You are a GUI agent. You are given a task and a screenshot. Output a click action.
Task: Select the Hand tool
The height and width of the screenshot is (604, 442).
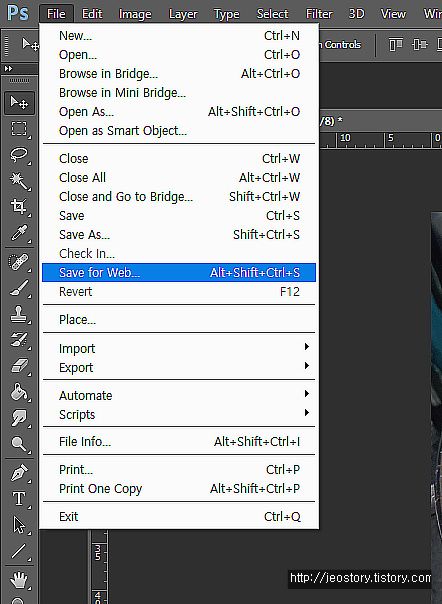pyautogui.click(x=19, y=579)
